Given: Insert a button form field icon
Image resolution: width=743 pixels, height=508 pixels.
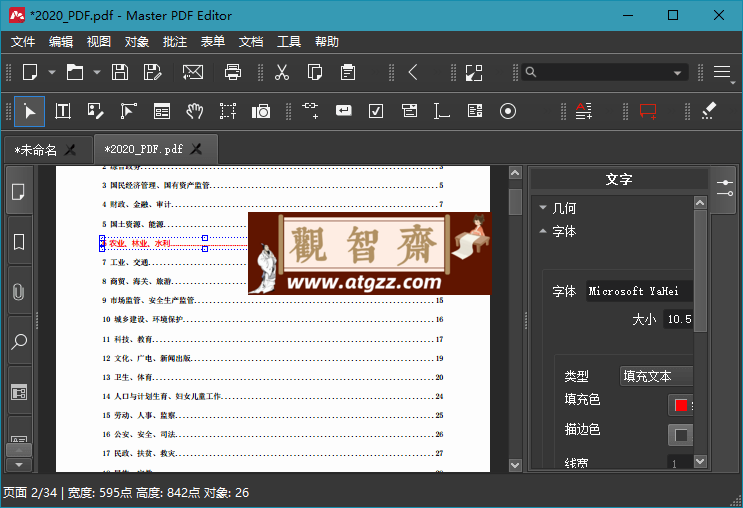Looking at the screenshot, I should 344,111.
